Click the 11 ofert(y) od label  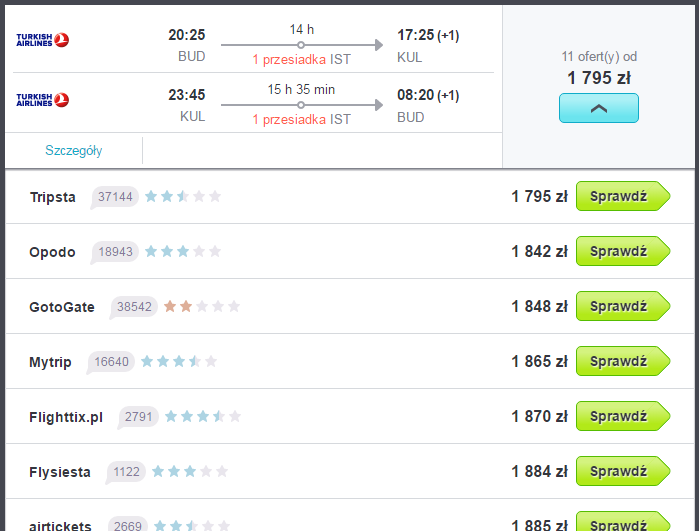coord(599,57)
